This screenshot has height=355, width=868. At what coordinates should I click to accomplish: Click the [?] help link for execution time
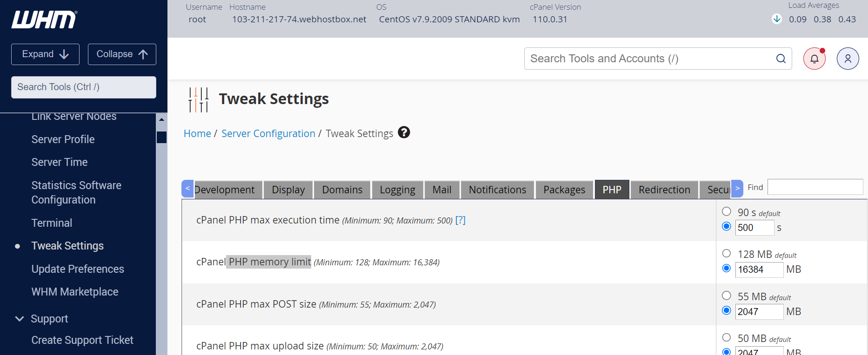point(460,220)
